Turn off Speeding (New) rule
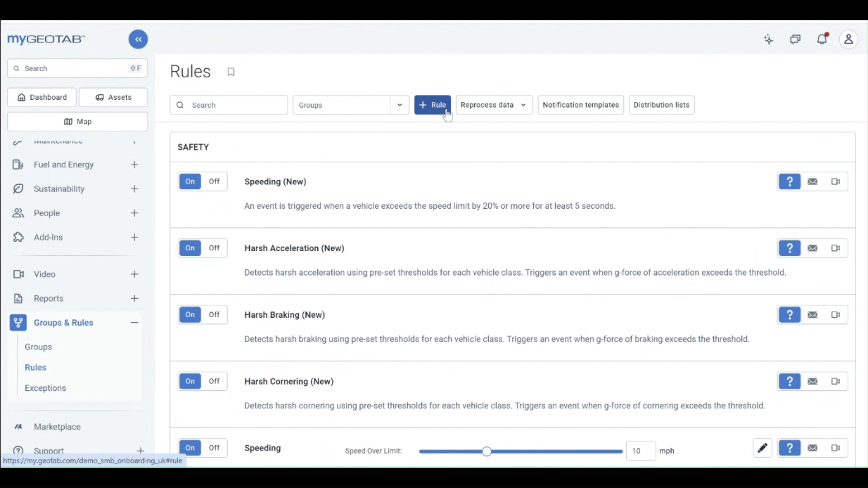The image size is (868, 488). tap(215, 182)
